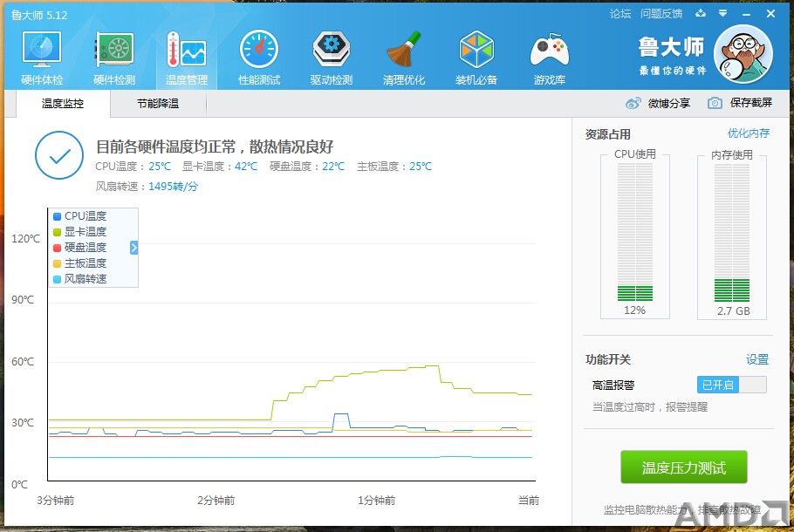Toggle 主板温度 yellow legend entry

(80, 263)
